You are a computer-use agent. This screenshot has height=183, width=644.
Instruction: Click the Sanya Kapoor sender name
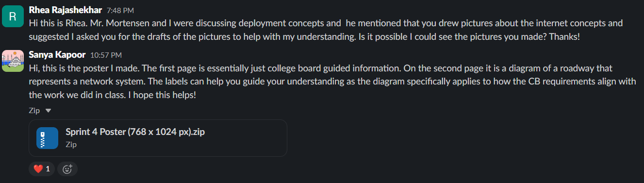pos(58,54)
